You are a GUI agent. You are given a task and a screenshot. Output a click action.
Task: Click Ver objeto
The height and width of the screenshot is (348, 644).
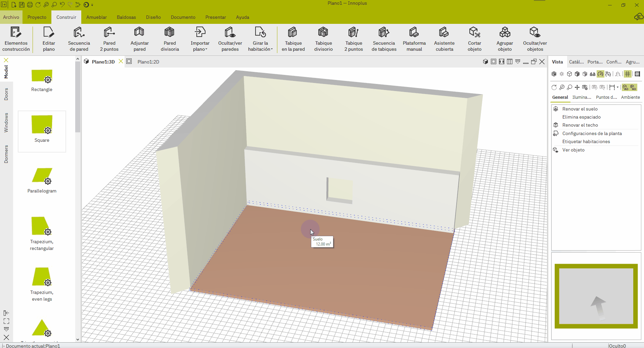pyautogui.click(x=573, y=150)
